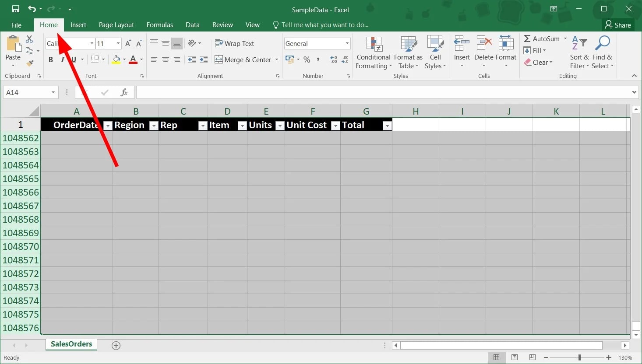Apply Format as Table
This screenshot has height=364, width=642.
(408, 52)
